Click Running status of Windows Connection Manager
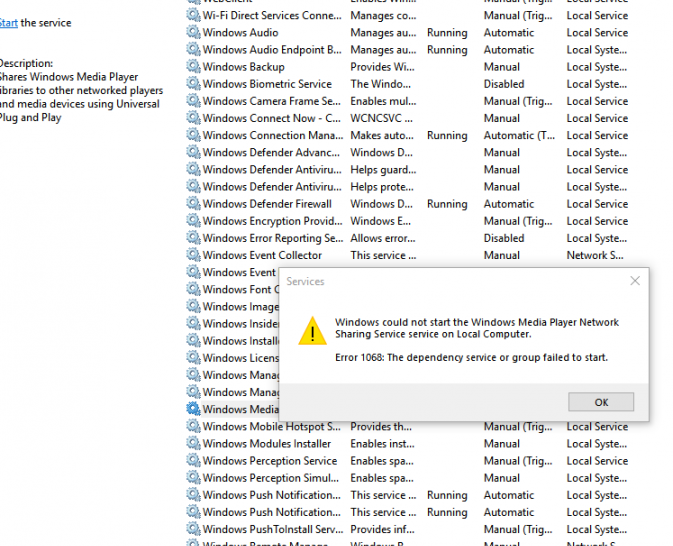This screenshot has height=546, width=673. [447, 136]
